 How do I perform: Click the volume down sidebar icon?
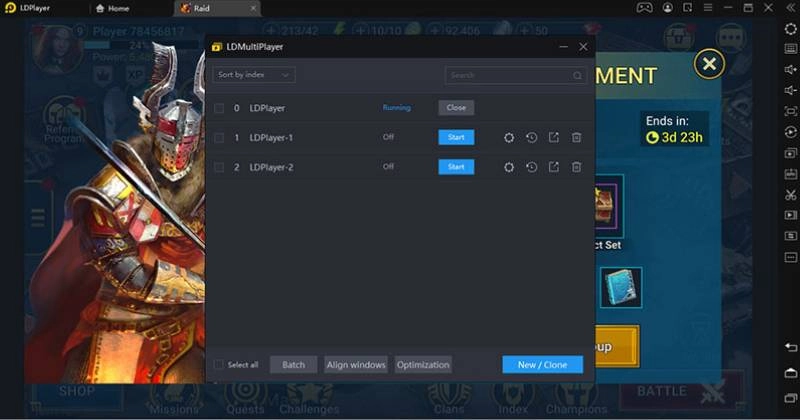(x=790, y=90)
